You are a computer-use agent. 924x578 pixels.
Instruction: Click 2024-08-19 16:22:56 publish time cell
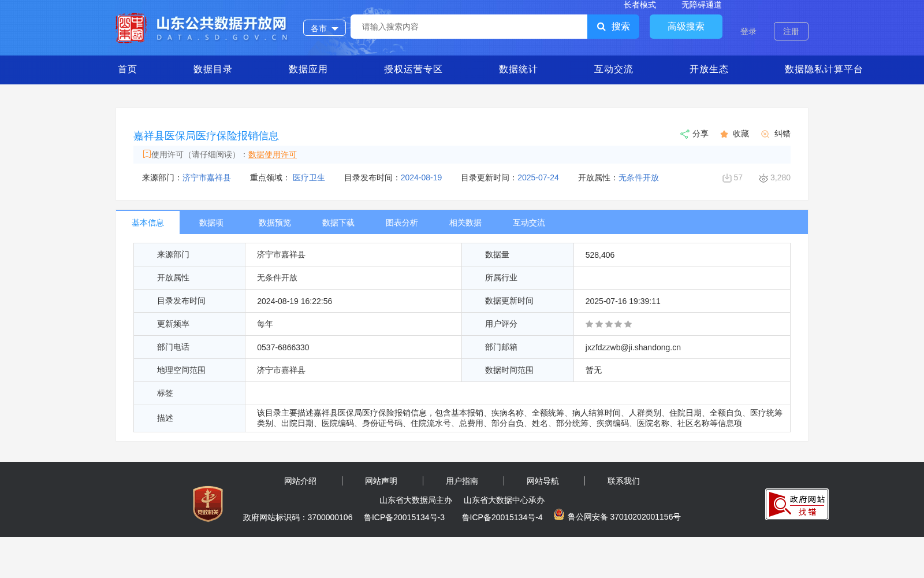[295, 301]
